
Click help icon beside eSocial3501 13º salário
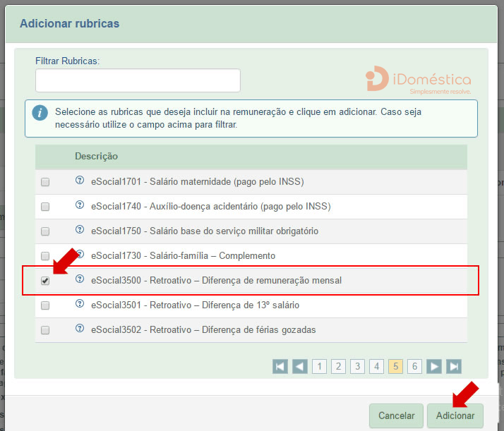tap(80, 304)
